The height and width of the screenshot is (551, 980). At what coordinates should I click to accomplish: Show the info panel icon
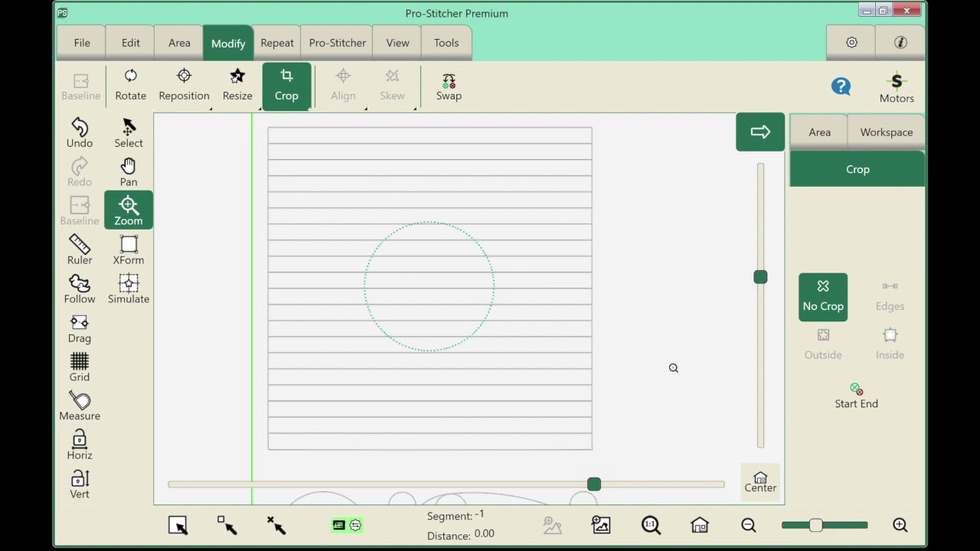(x=900, y=43)
